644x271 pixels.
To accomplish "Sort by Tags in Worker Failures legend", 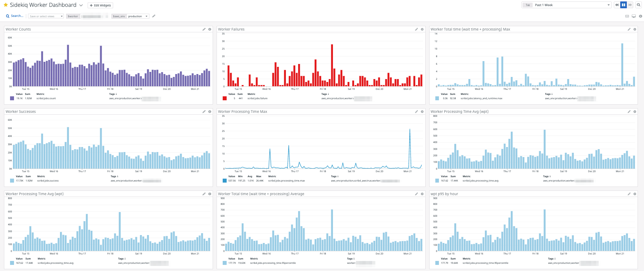I will [x=325, y=94].
